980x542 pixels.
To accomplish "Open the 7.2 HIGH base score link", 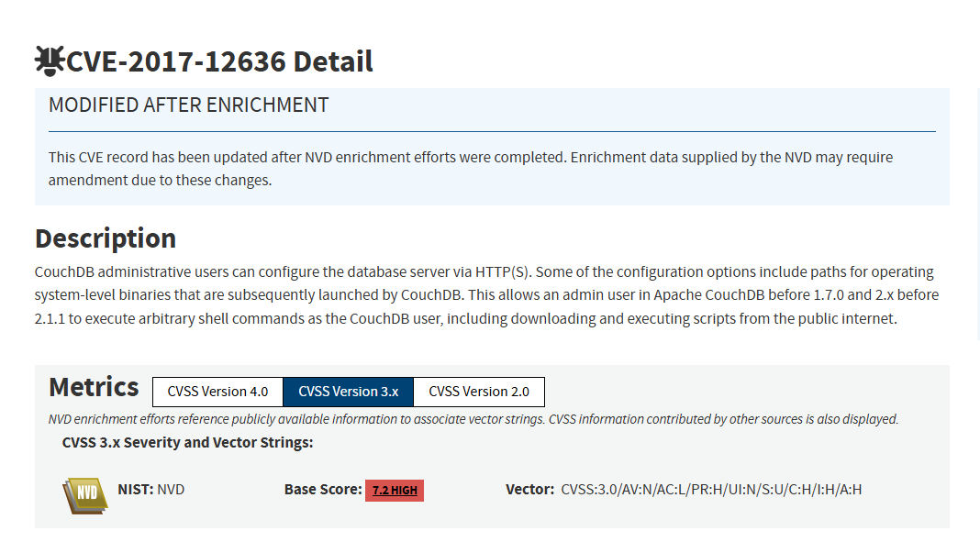I will (x=395, y=490).
